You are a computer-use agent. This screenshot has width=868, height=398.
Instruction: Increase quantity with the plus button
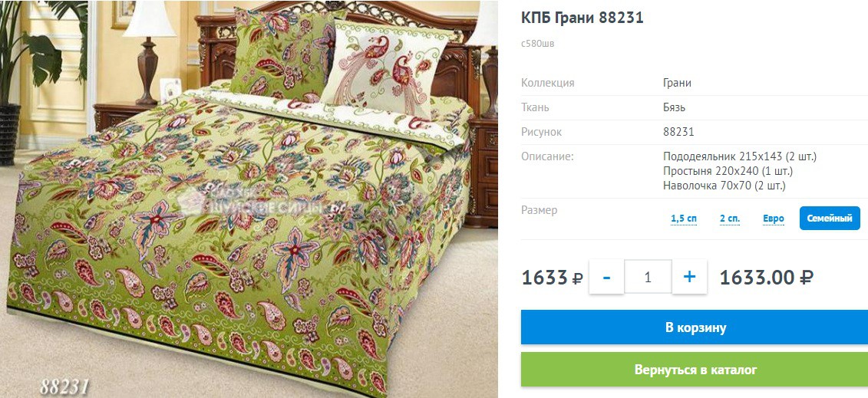[x=689, y=276]
